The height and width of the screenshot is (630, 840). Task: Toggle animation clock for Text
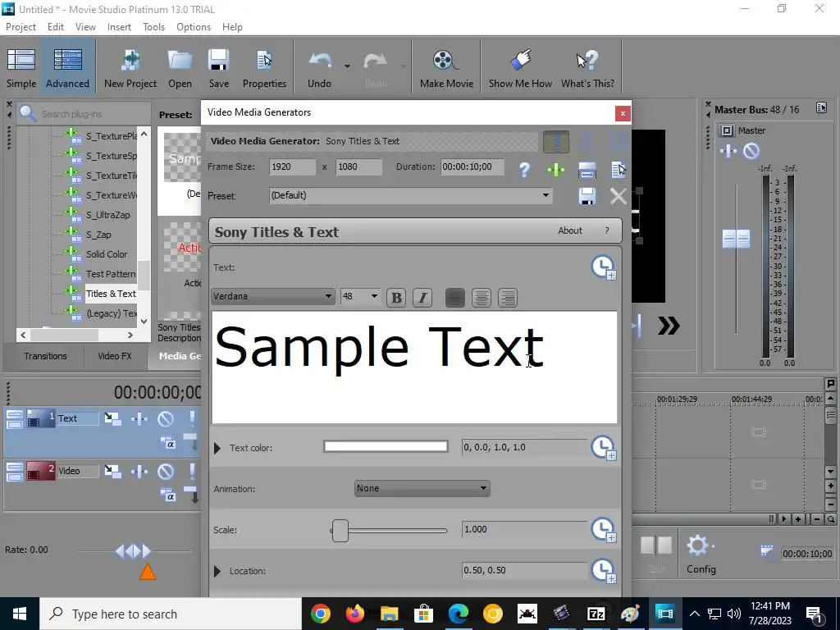604,267
